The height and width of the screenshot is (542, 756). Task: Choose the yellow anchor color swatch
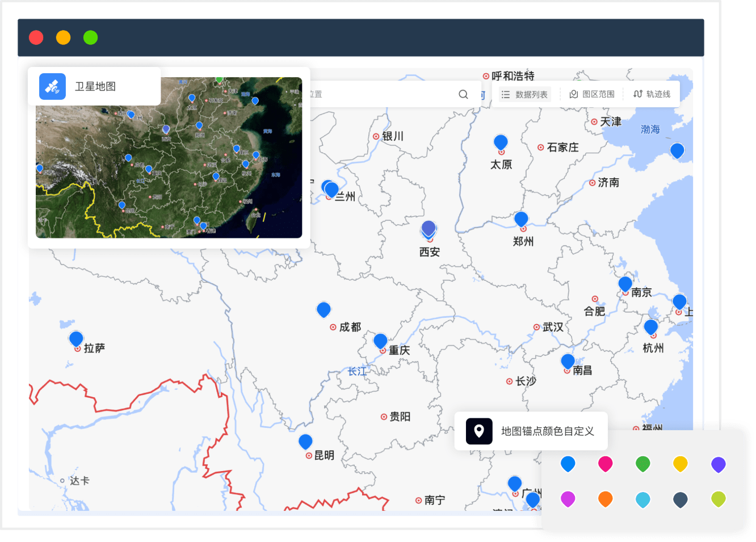[680, 464]
